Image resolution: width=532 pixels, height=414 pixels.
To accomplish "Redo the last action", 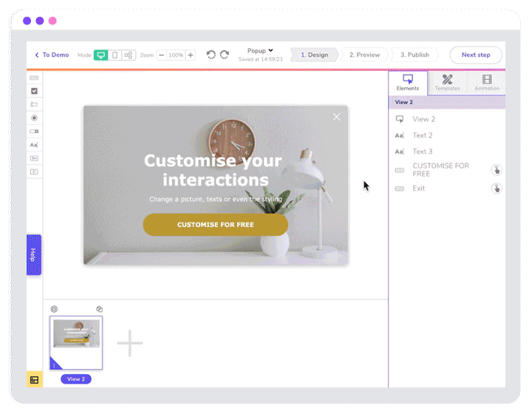I will [x=225, y=55].
